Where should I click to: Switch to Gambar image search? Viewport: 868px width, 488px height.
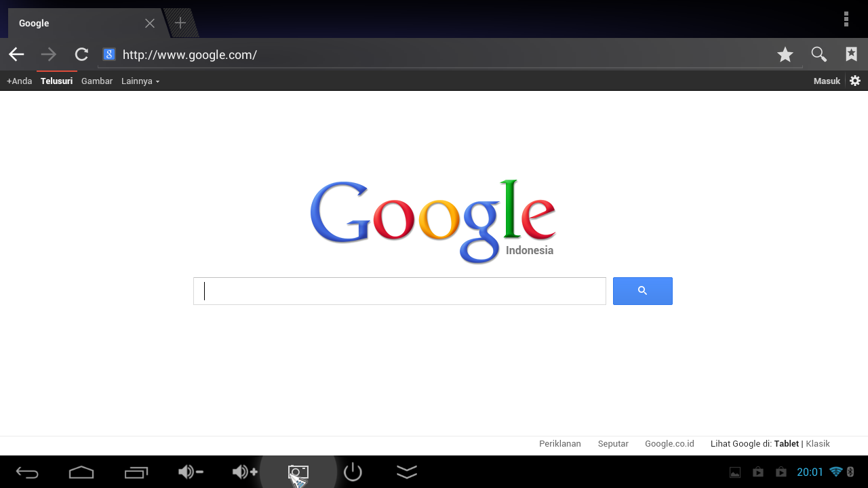[x=97, y=81]
